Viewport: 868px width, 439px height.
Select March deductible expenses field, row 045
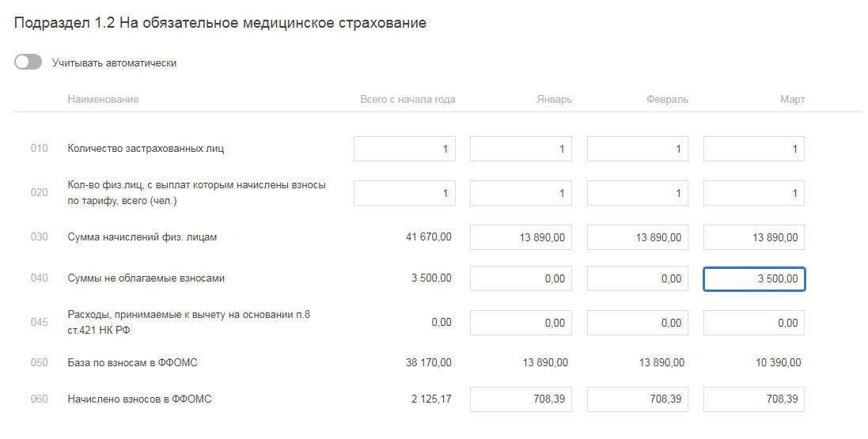tap(753, 323)
